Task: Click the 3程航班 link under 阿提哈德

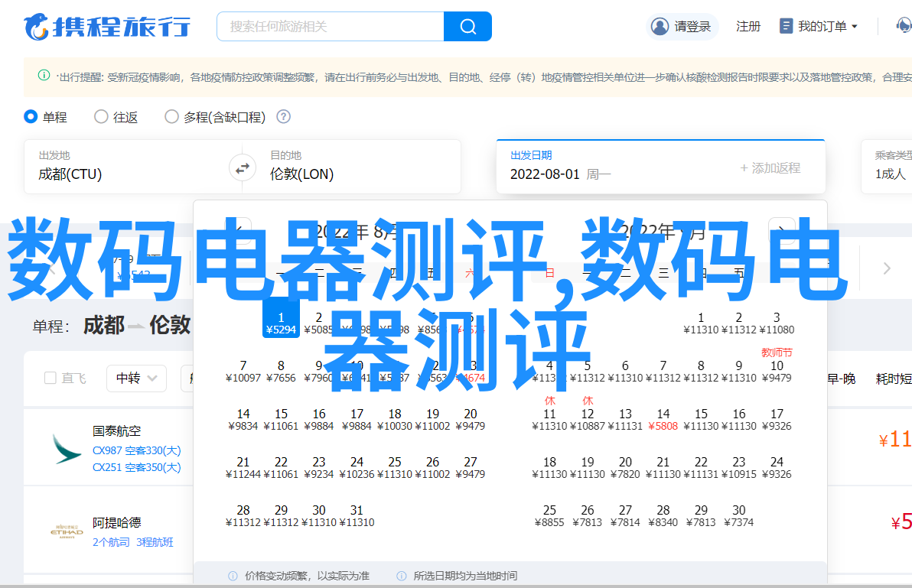Action: [x=155, y=542]
